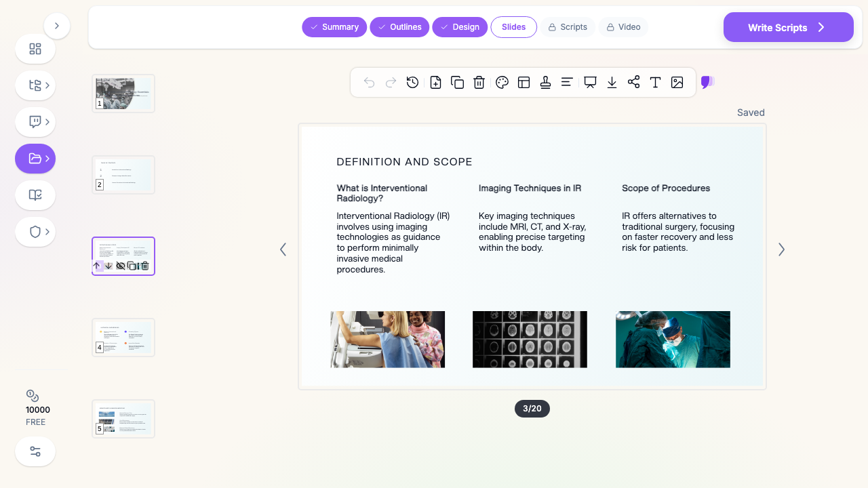Undo the last edit
Image resolution: width=868 pixels, height=488 pixels.
(x=369, y=82)
